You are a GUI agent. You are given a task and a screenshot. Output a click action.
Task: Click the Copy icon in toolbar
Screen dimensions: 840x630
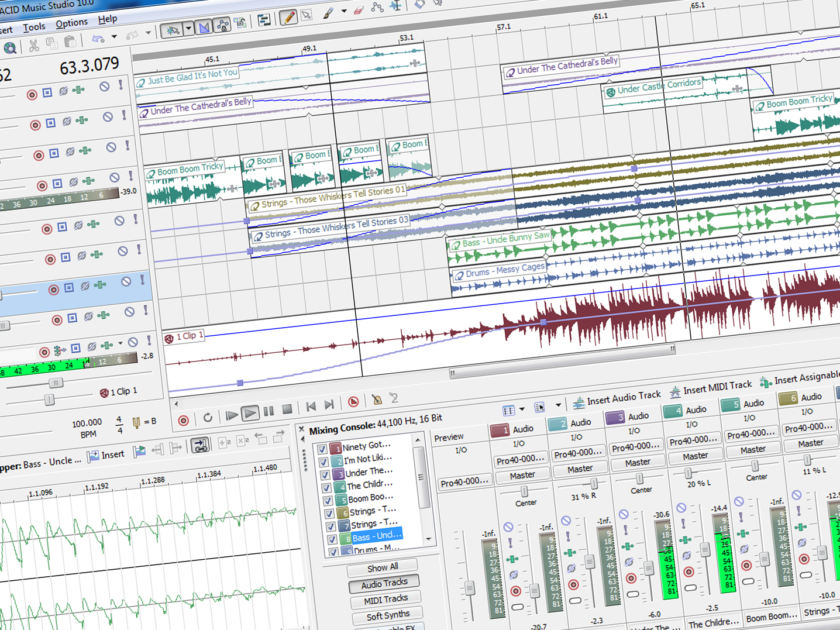pyautogui.click(x=51, y=43)
